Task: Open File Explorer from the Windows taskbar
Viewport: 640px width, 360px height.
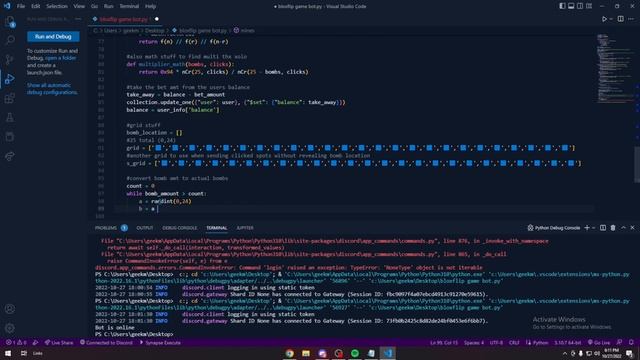Action: click(x=306, y=353)
